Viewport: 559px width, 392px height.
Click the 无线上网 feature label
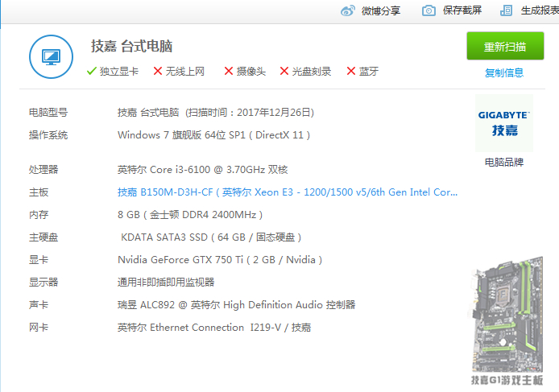pos(185,72)
